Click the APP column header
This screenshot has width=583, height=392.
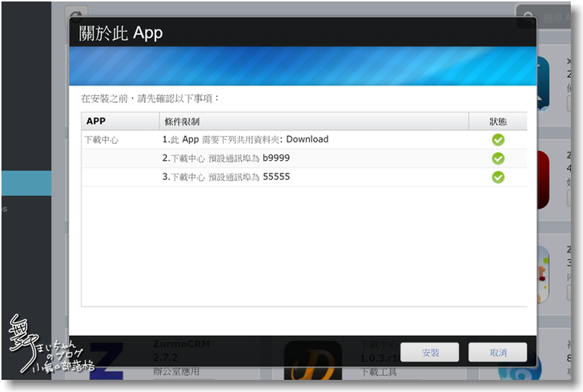(x=120, y=121)
